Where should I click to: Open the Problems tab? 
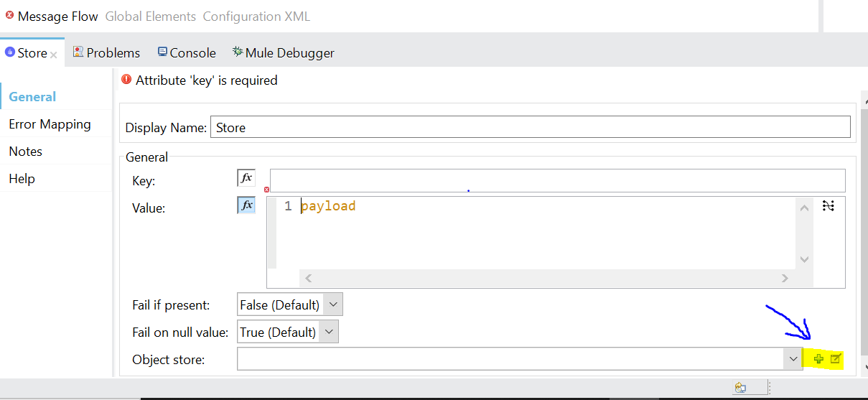pyautogui.click(x=106, y=52)
